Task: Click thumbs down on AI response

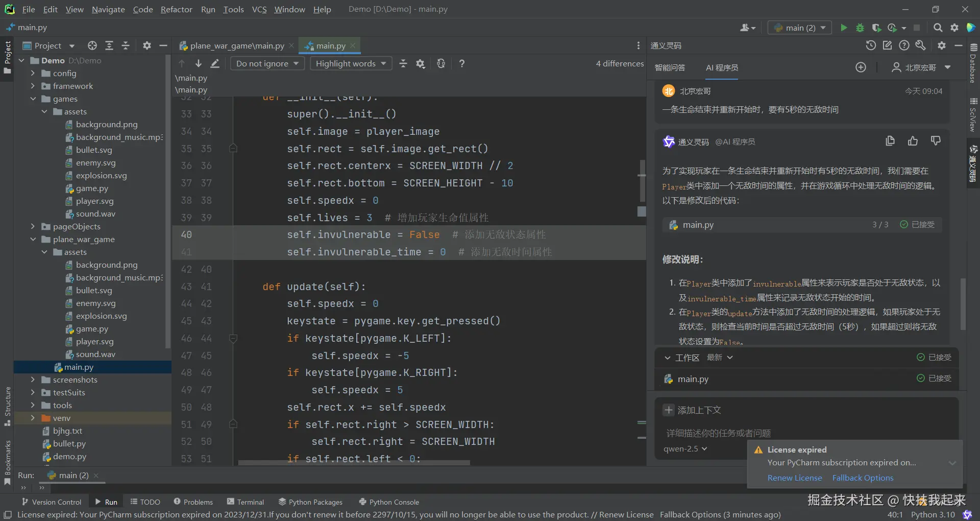Action: (x=936, y=141)
